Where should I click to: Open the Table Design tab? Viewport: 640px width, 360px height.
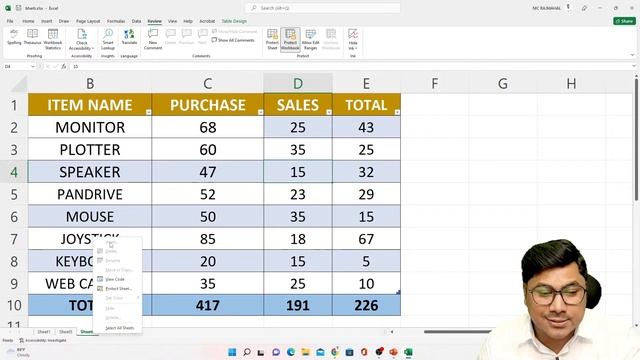[234, 21]
